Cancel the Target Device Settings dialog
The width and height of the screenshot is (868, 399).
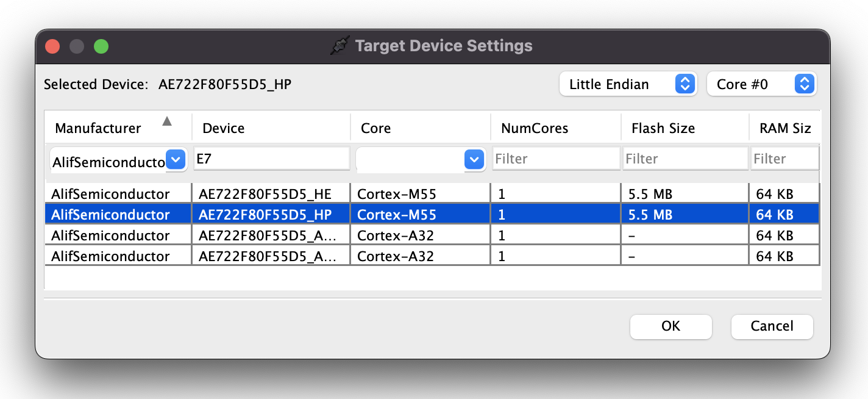click(x=772, y=326)
